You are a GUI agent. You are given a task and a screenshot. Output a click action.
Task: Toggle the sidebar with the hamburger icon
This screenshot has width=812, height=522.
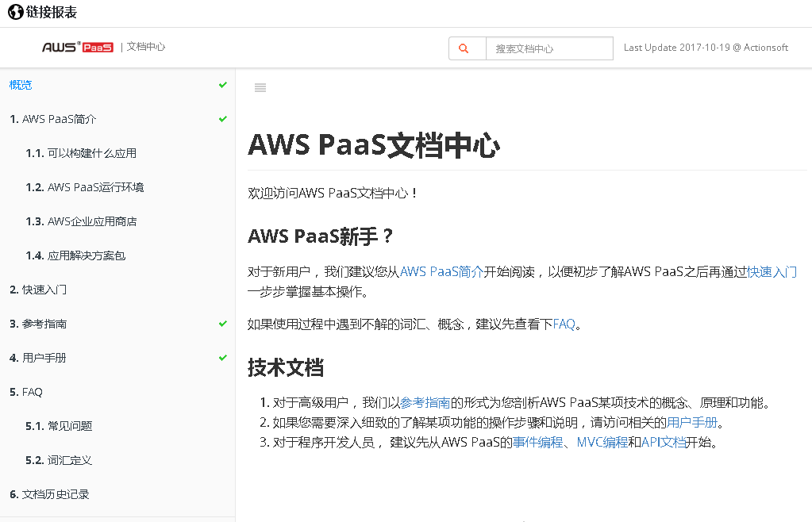coord(260,87)
